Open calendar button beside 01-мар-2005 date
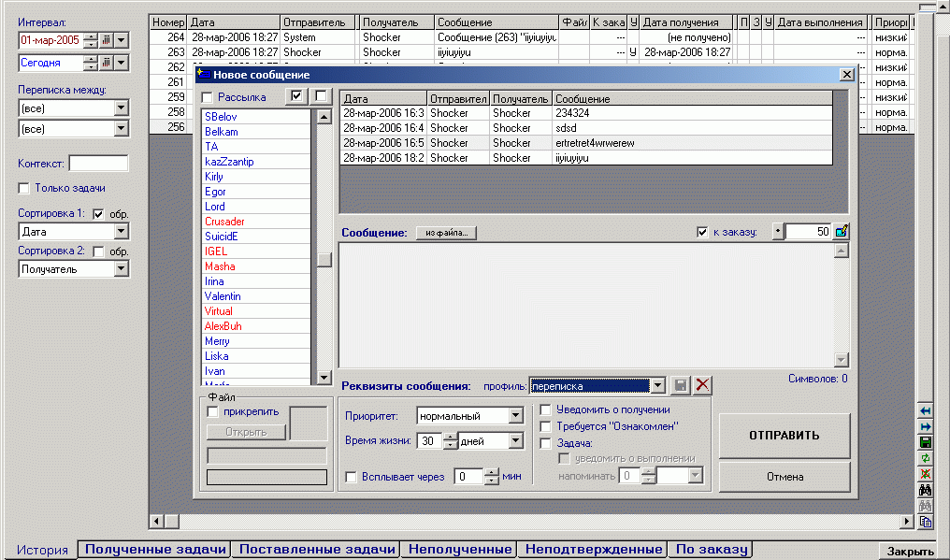950x560 pixels. coord(106,40)
